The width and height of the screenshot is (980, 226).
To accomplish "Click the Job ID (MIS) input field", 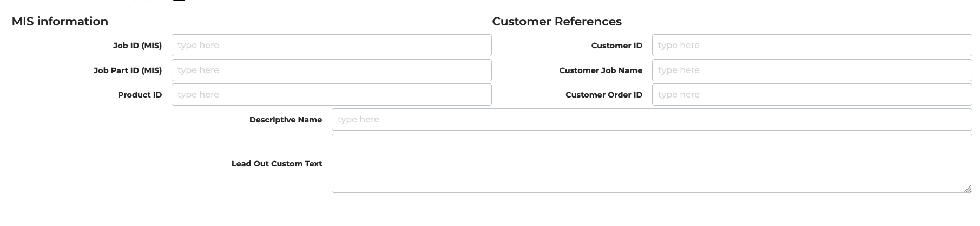I will [331, 46].
